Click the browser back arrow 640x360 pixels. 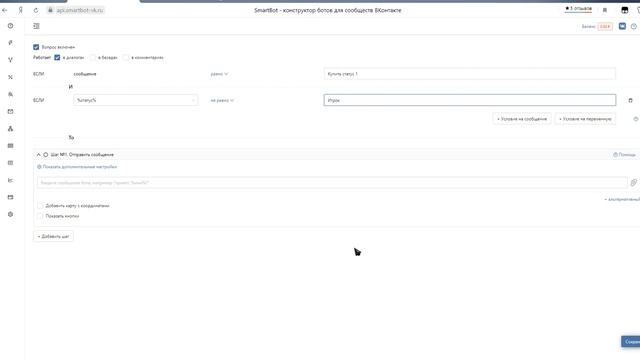pyautogui.click(x=5, y=10)
